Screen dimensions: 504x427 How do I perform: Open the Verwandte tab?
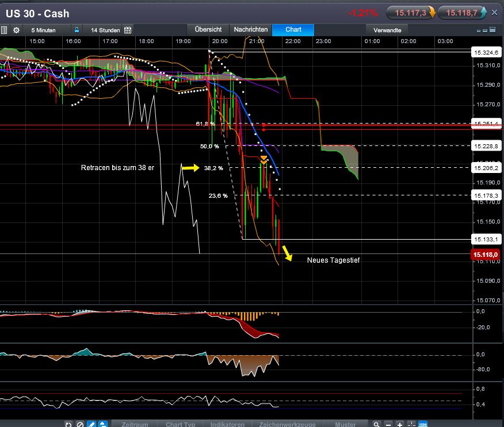click(x=387, y=30)
